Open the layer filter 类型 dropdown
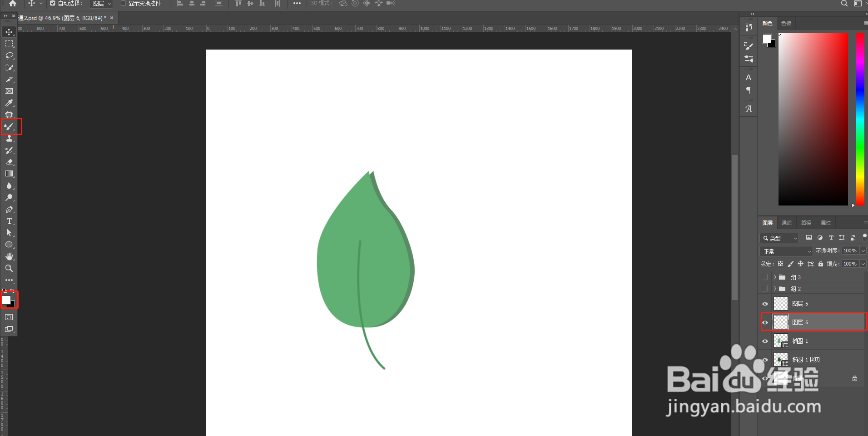Screen dimensions: 868x436 [x=779, y=238]
